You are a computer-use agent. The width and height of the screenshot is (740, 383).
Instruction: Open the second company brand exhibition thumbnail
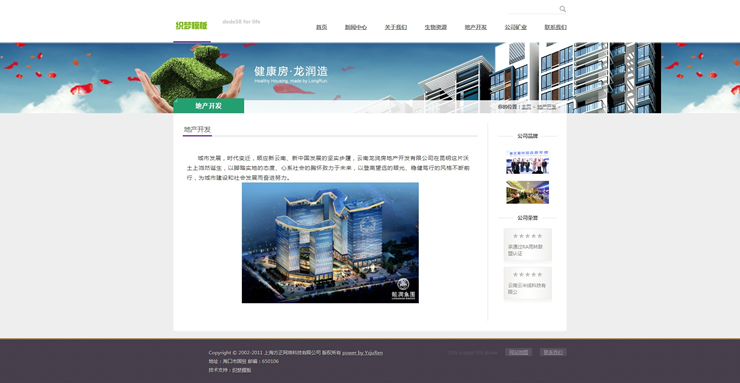pyautogui.click(x=528, y=192)
